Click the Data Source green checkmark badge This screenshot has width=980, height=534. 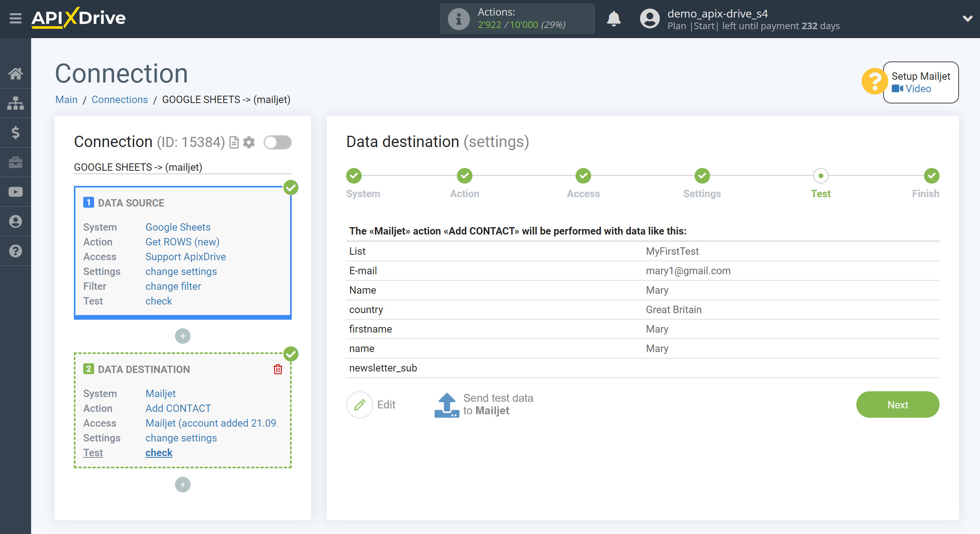(291, 187)
